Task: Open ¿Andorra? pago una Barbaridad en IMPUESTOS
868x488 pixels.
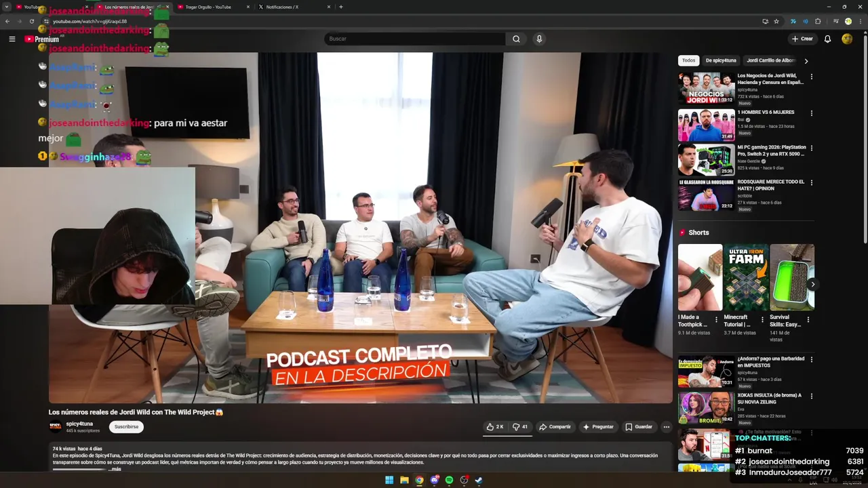Action: pos(706,371)
